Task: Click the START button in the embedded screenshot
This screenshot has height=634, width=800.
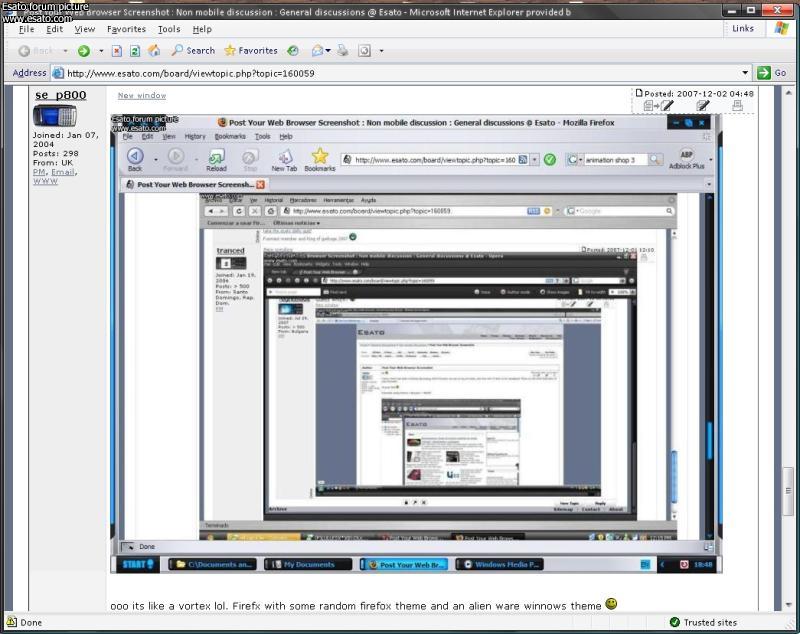Action: [138, 564]
